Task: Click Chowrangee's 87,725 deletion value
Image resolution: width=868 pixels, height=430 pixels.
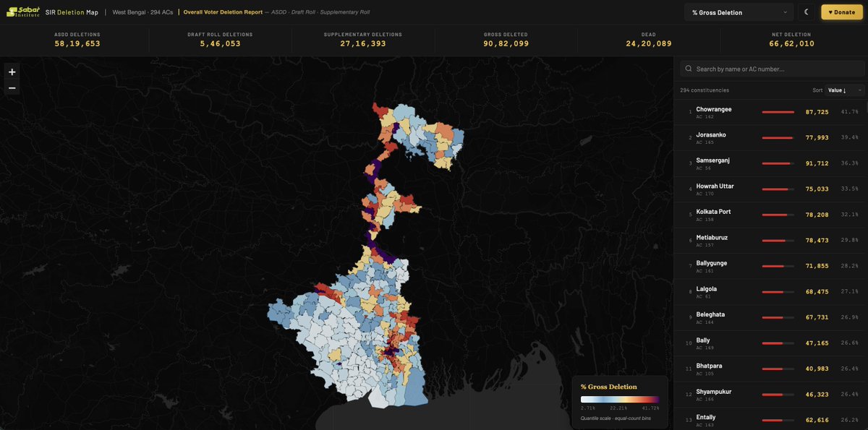Action: click(x=817, y=112)
